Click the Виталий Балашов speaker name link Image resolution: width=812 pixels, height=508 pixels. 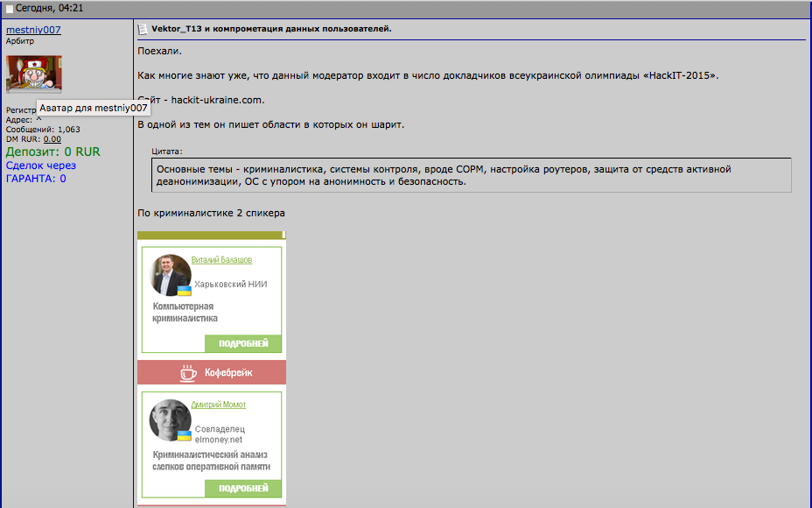point(221,260)
